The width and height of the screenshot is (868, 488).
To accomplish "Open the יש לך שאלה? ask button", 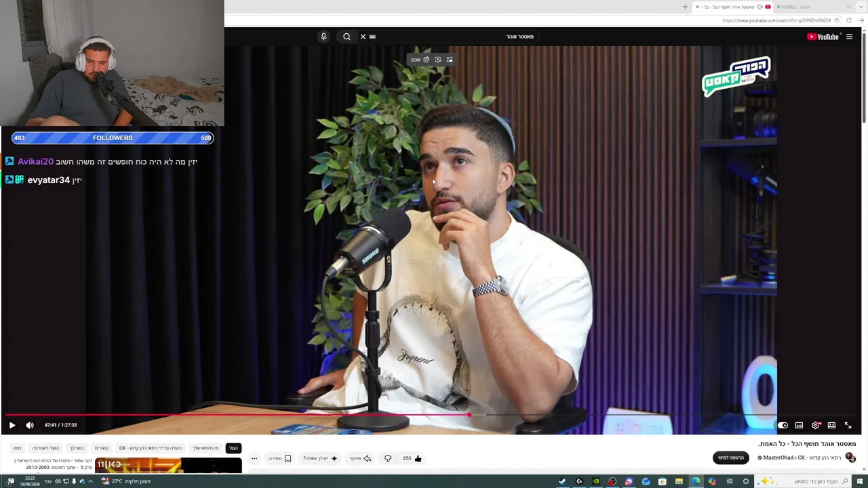I will [x=320, y=458].
